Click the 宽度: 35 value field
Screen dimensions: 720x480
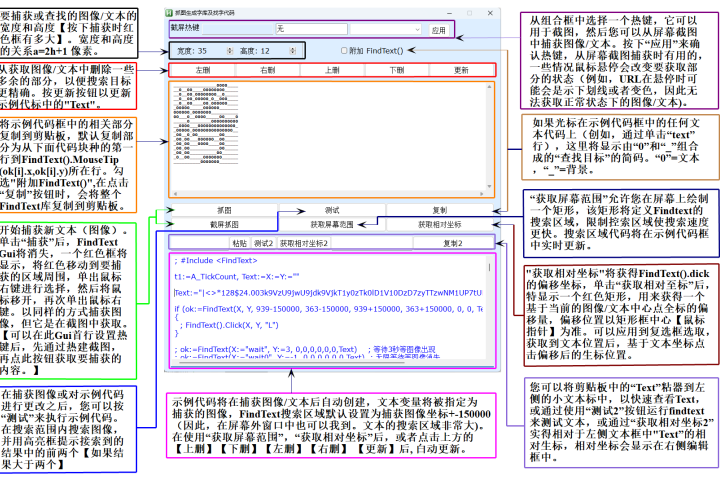(x=201, y=51)
